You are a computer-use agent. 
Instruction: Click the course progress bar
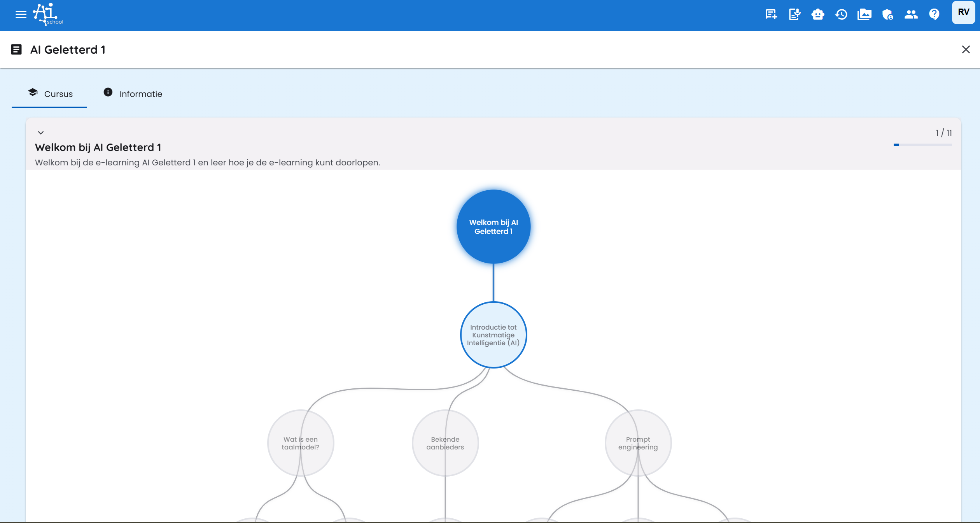pos(922,145)
